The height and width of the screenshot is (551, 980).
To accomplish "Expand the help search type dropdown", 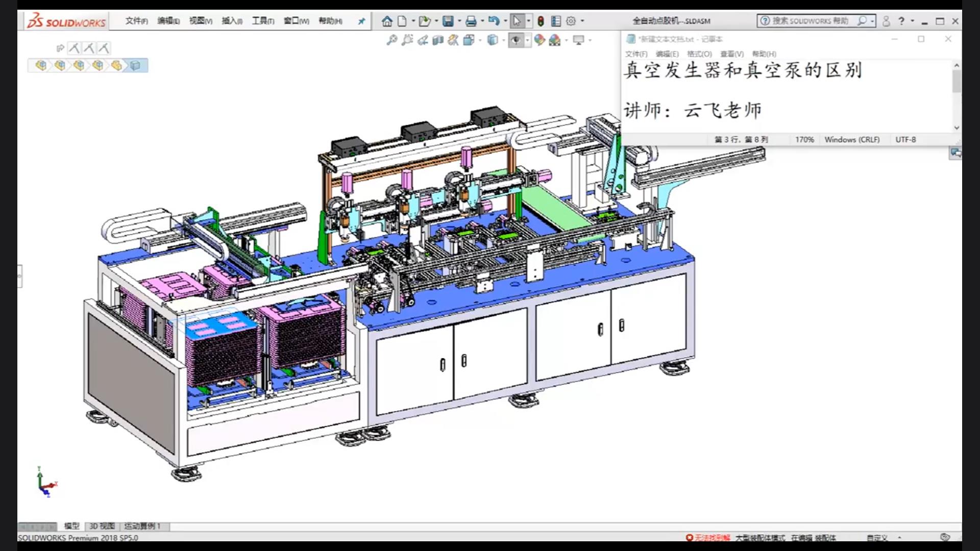I will (872, 21).
